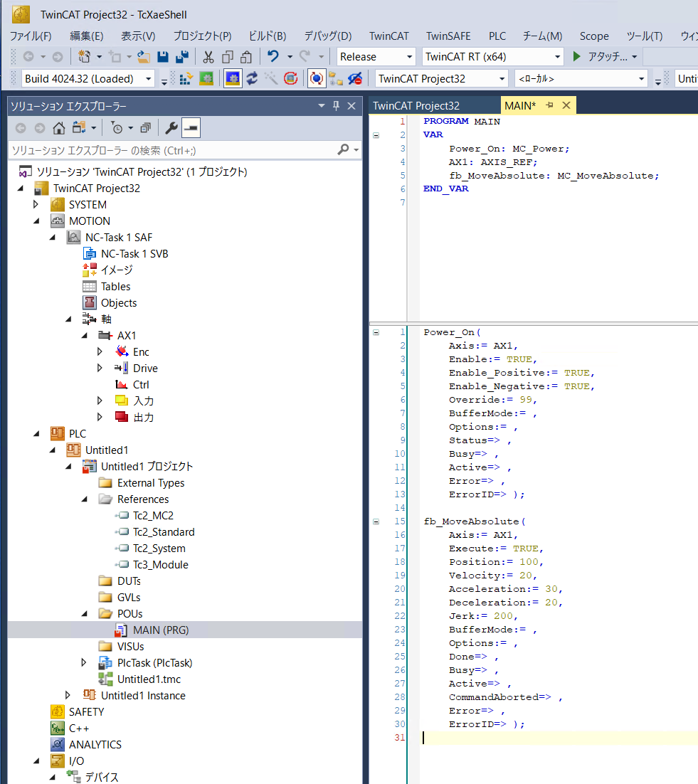This screenshot has width=698, height=784.
Task: Click the Save All icon
Action: tap(182, 56)
